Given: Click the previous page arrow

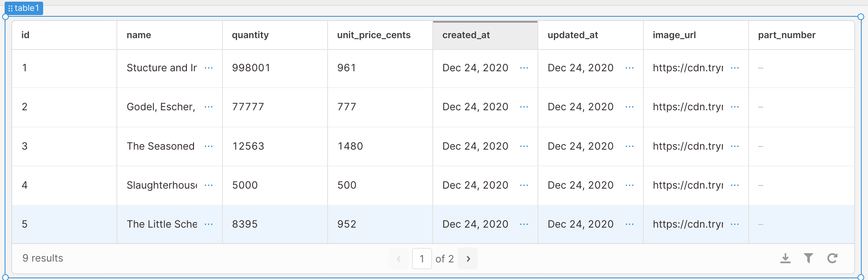Looking at the screenshot, I should (x=398, y=259).
